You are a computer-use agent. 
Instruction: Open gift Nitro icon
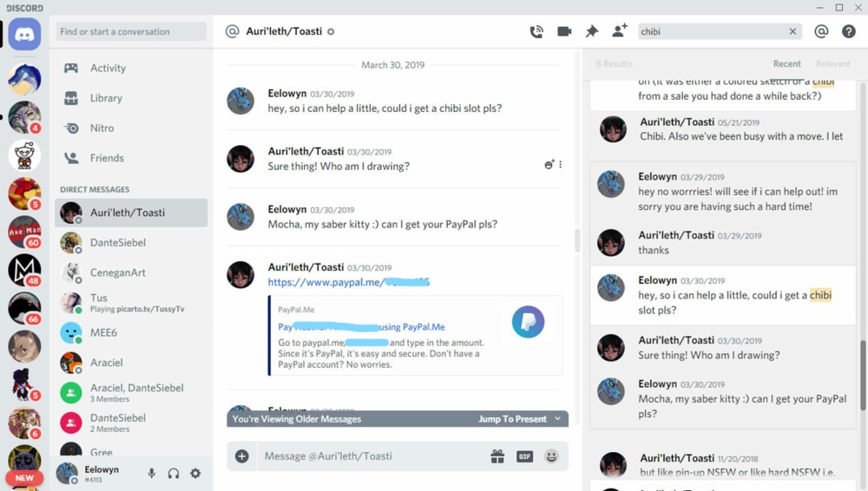[x=497, y=456]
